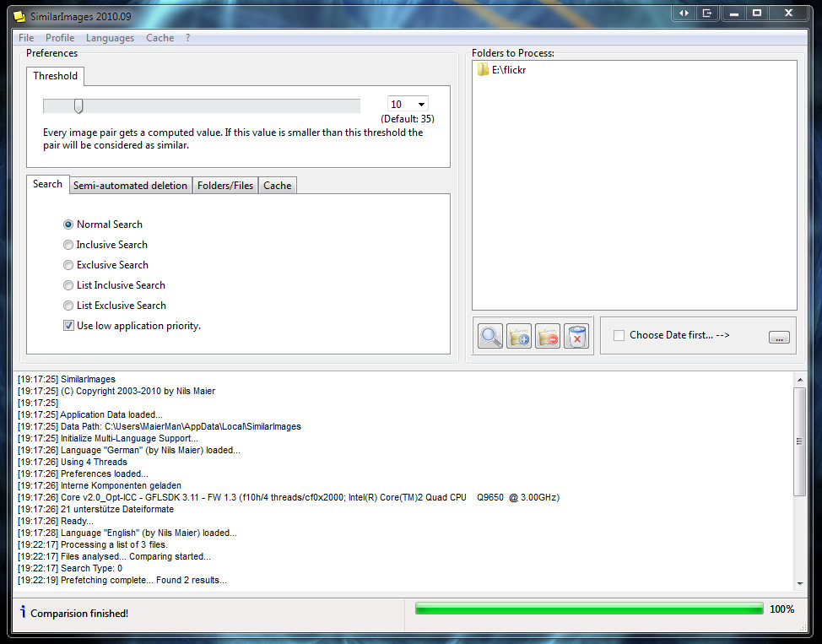Click log line "Prefetching complete... Found 2 results..."
822x644 pixels.
[122, 581]
